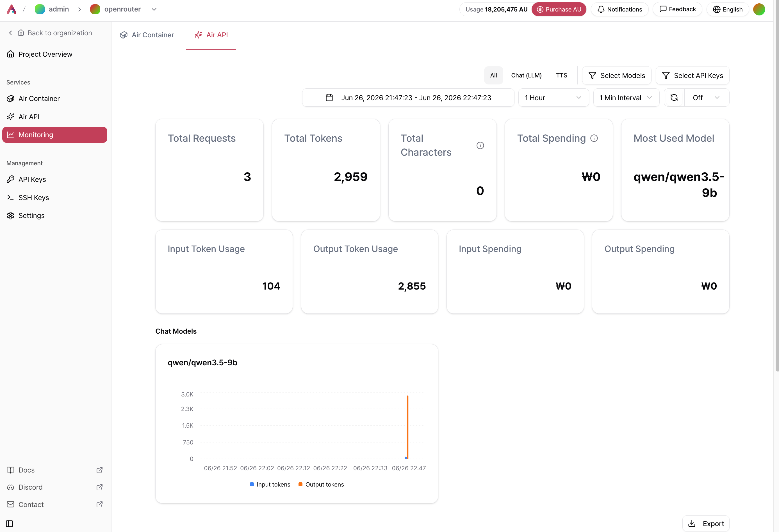779x532 pixels.
Task: Click the orange output tokens spike in chart
Action: (407, 427)
